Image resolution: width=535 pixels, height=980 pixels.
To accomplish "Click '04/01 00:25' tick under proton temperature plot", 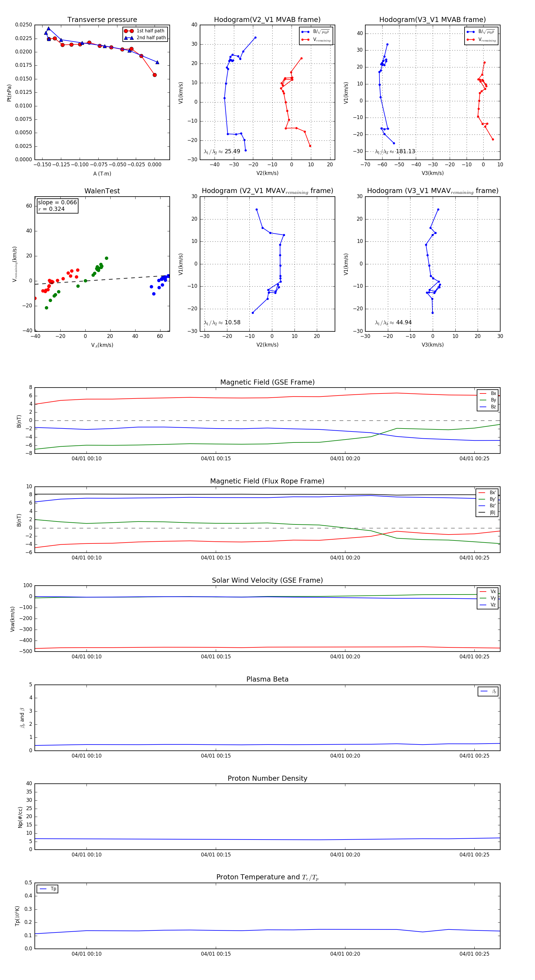I will coord(474,954).
